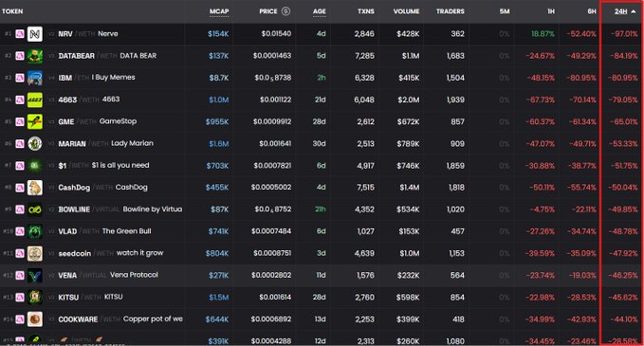The height and width of the screenshot is (346, 644).
Task: Click the $741K market cap for VLAD
Action: [218, 231]
